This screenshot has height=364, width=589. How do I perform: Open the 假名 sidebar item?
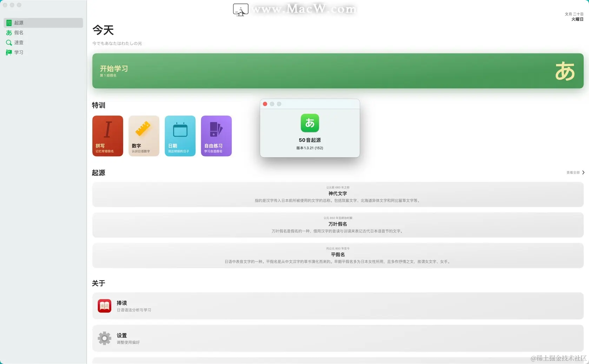pyautogui.click(x=43, y=33)
